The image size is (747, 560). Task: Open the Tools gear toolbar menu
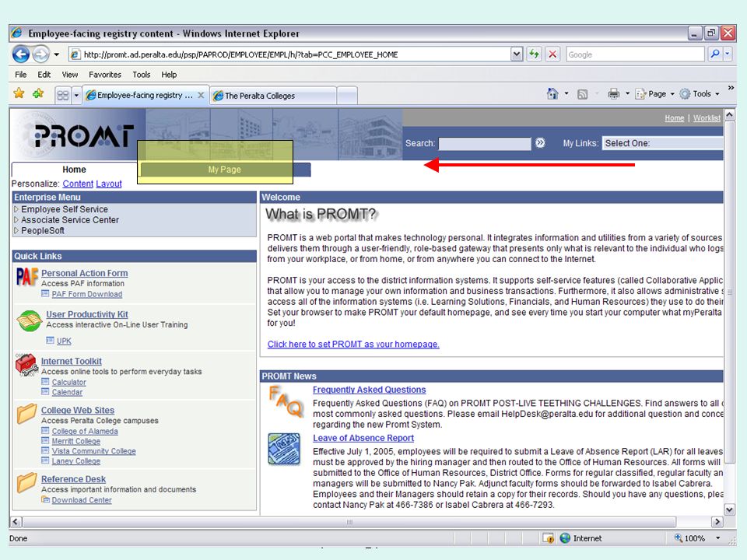700,94
